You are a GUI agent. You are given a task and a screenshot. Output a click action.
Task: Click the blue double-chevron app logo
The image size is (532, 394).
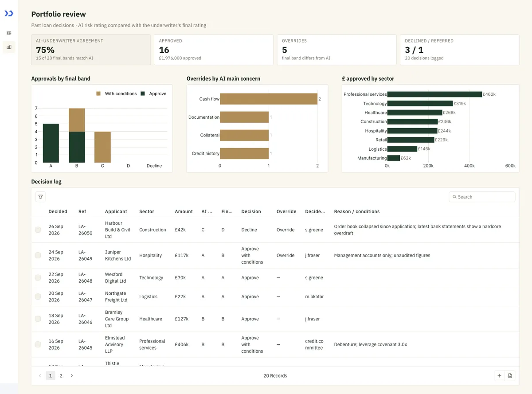(9, 14)
